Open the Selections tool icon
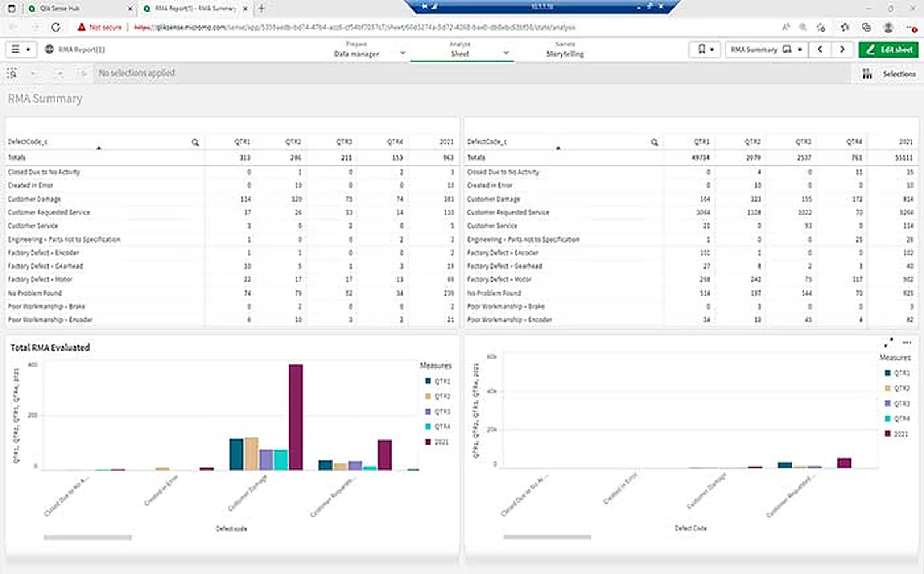 tap(867, 74)
